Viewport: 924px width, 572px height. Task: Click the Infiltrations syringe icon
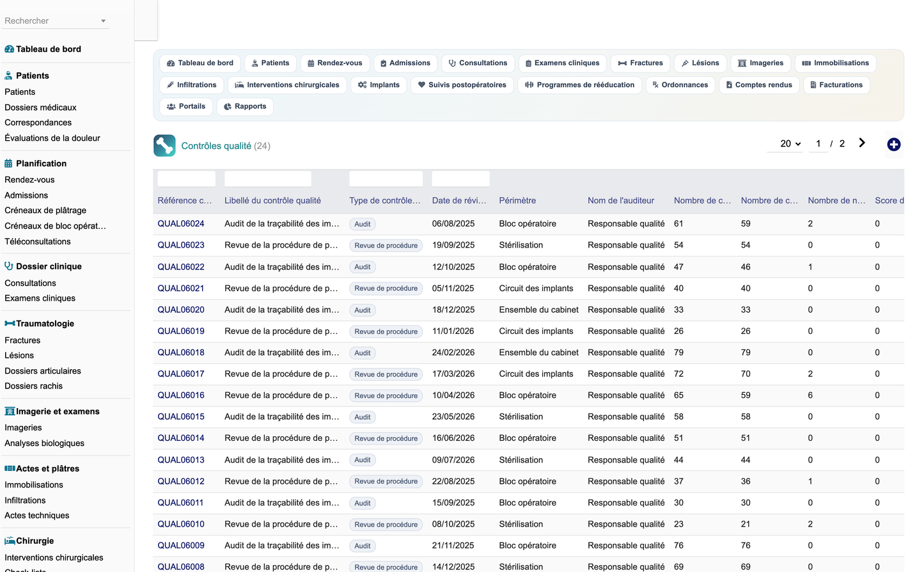tap(170, 85)
